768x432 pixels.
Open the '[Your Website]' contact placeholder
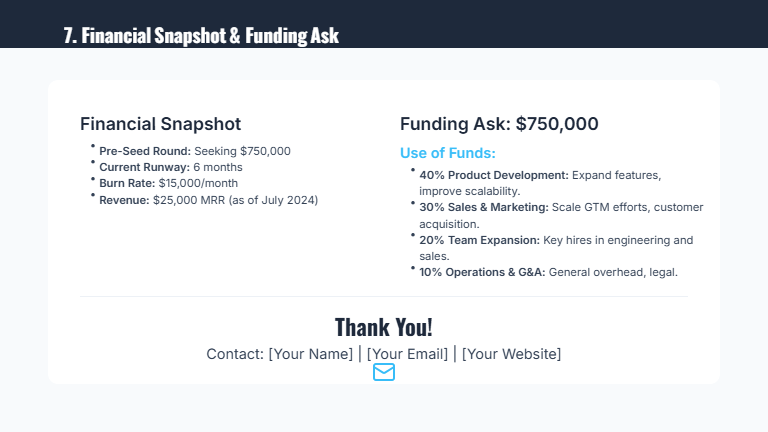pos(511,354)
